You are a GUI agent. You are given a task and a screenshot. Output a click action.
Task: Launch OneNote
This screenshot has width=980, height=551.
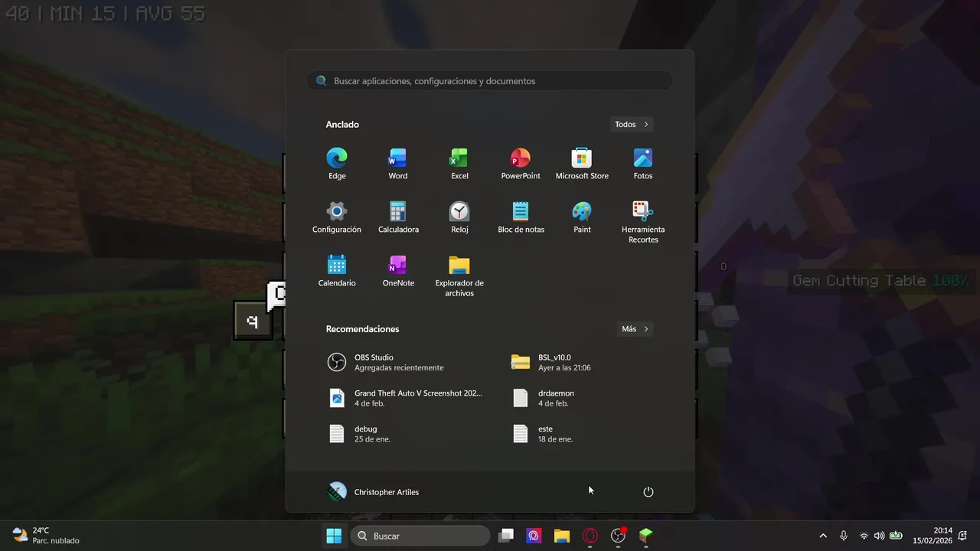tap(398, 271)
